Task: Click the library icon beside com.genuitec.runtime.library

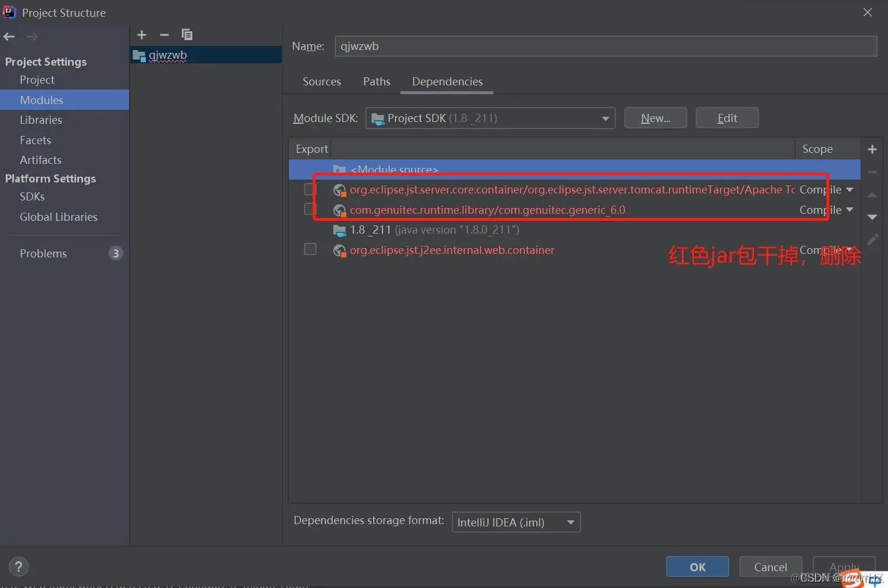Action: point(339,210)
